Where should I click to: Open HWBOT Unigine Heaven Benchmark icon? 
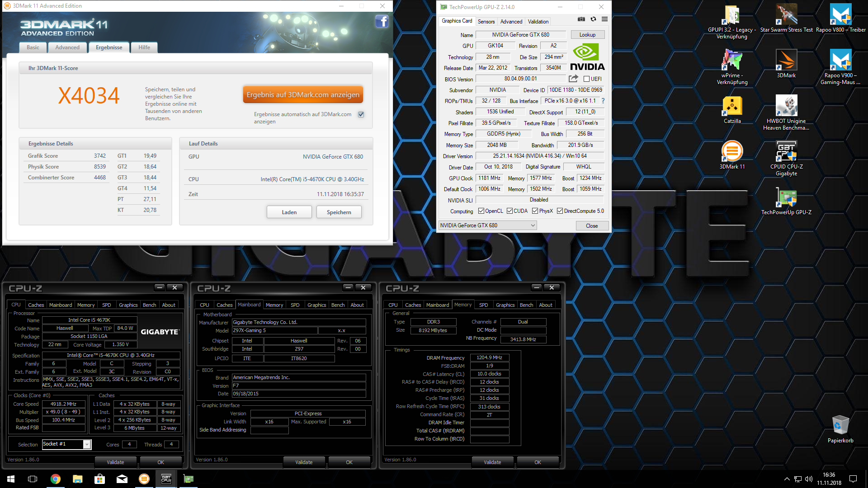tap(786, 113)
